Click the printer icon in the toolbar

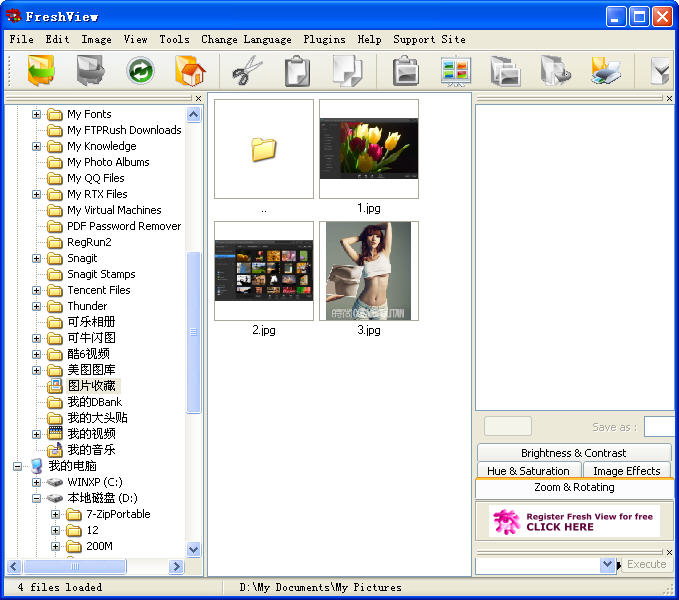(606, 71)
